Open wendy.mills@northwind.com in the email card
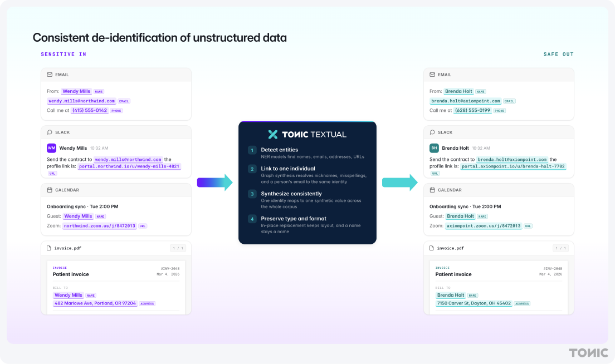Screen dimensions: 615x364 pyautogui.click(x=81, y=101)
